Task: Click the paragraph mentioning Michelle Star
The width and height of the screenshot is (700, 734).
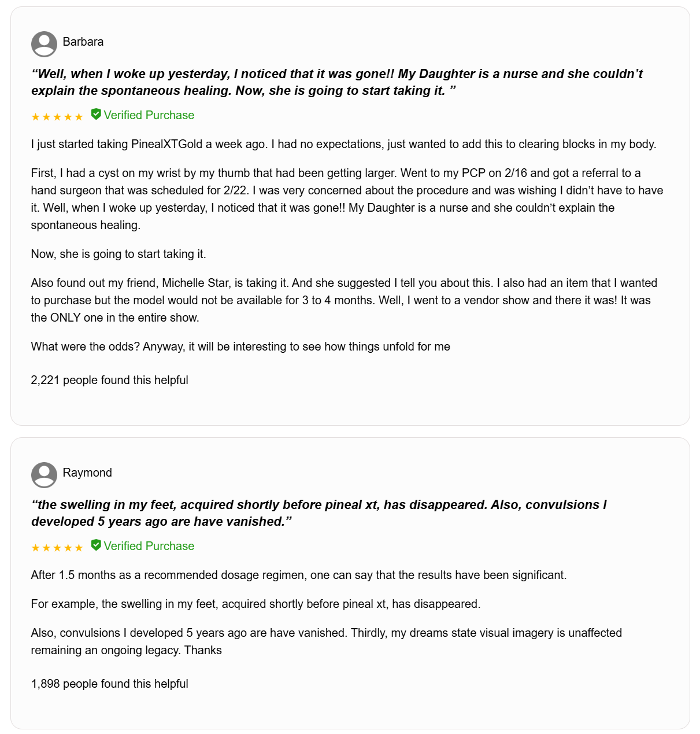Action: tap(344, 300)
